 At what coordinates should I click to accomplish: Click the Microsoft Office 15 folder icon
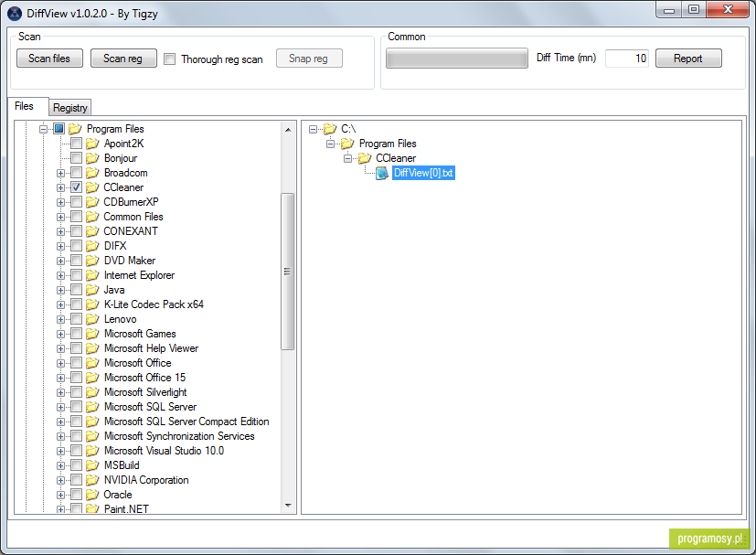click(x=92, y=378)
